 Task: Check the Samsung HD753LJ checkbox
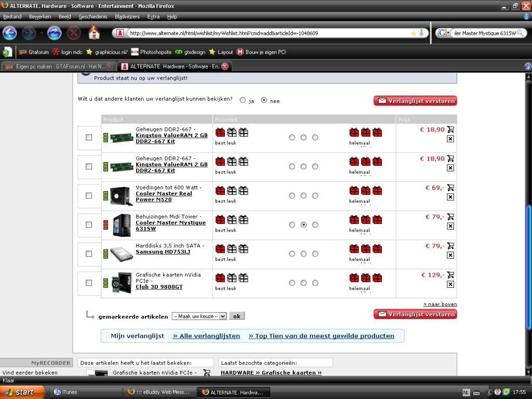pyautogui.click(x=89, y=254)
